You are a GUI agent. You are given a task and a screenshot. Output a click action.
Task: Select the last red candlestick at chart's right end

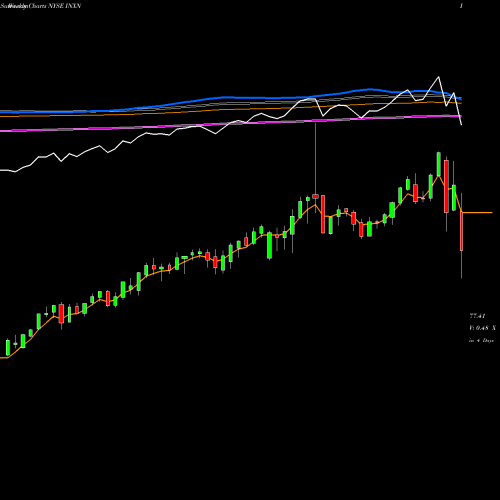pos(462,231)
